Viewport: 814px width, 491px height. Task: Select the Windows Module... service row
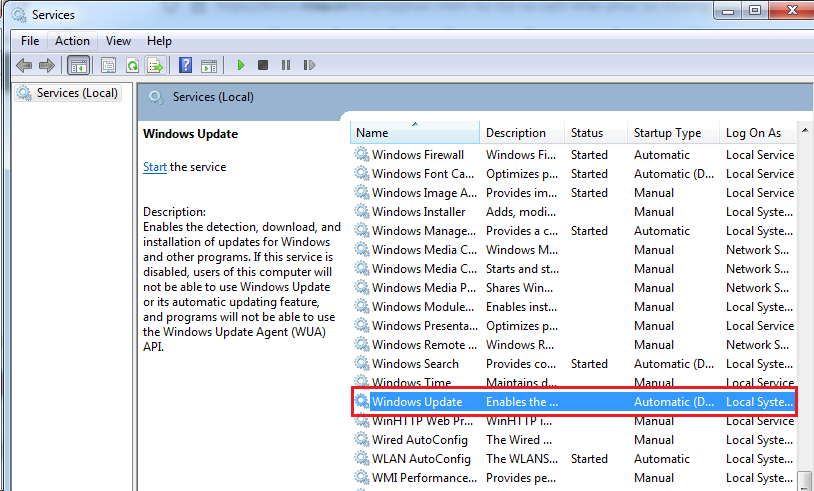tap(574, 307)
